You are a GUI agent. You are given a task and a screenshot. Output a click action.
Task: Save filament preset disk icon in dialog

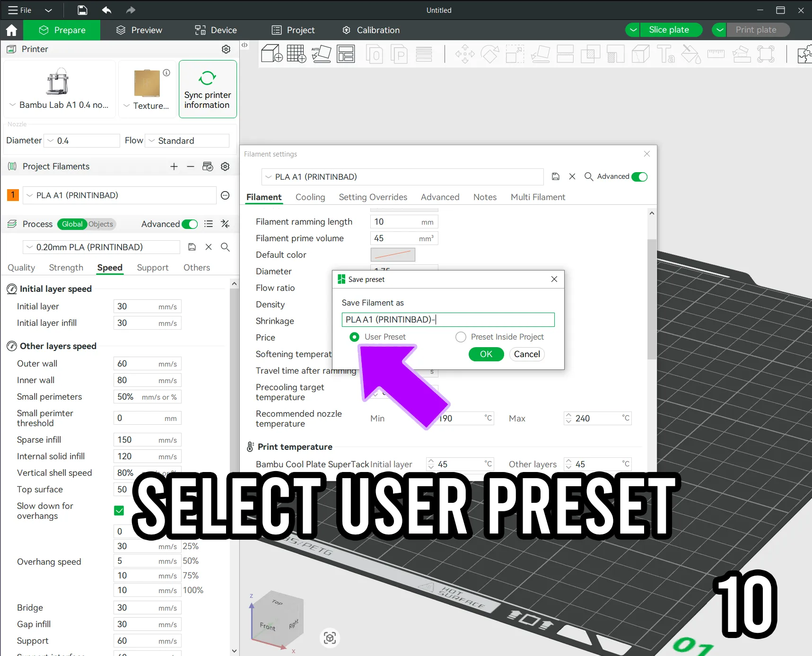[x=556, y=176]
